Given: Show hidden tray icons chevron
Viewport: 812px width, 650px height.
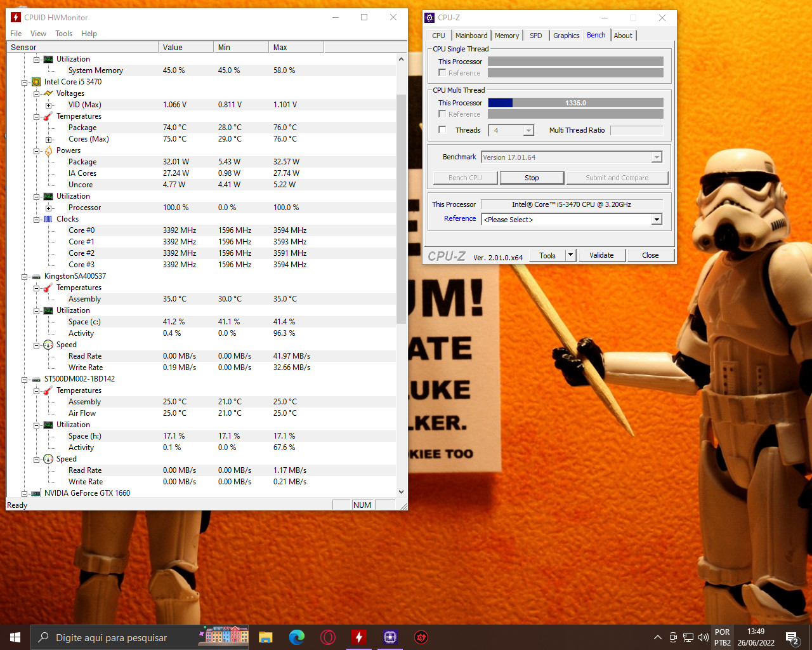Looking at the screenshot, I should coord(657,637).
